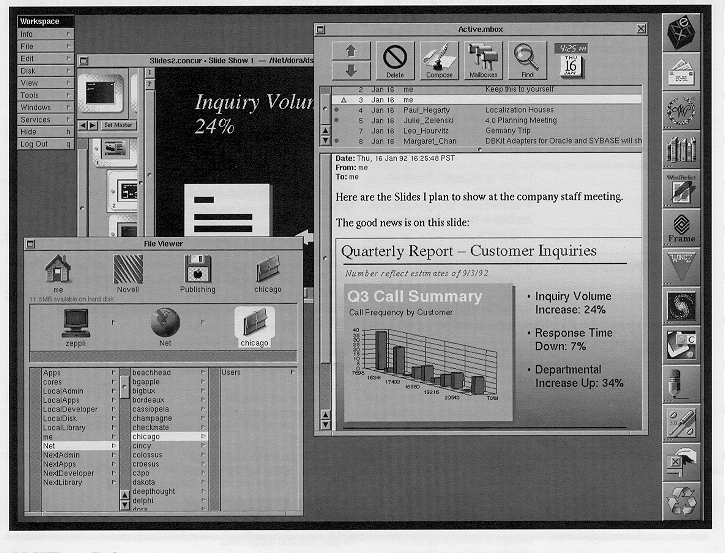725x553 pixels.
Task: Open the Recycler icon in the dock
Action: pos(681,499)
